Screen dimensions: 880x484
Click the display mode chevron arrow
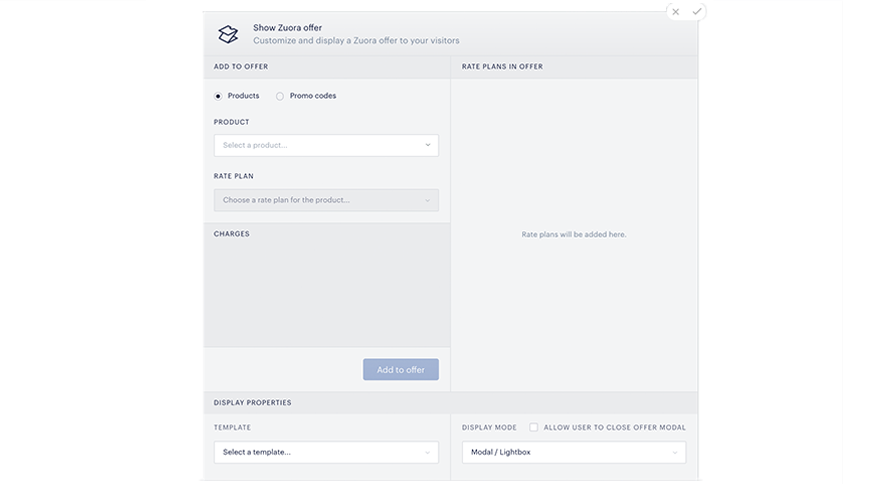pos(675,453)
